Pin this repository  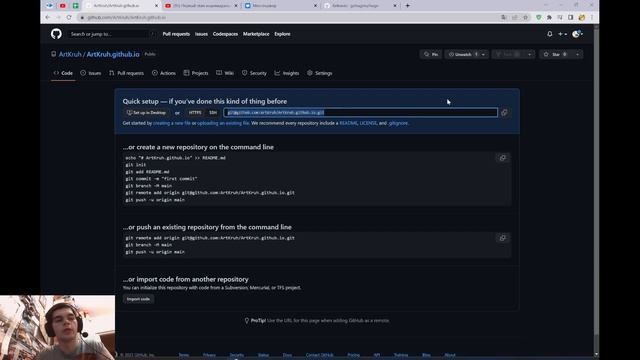click(431, 54)
